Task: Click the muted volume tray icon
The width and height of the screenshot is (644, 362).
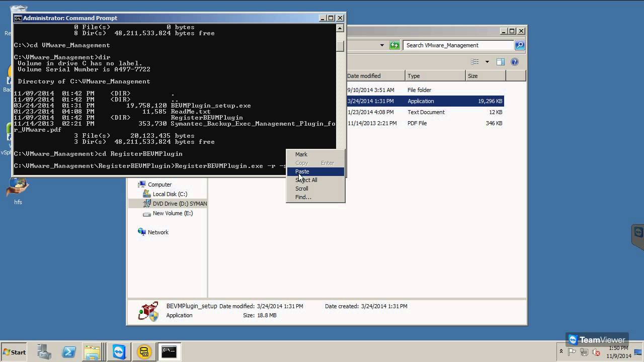Action: (596, 352)
